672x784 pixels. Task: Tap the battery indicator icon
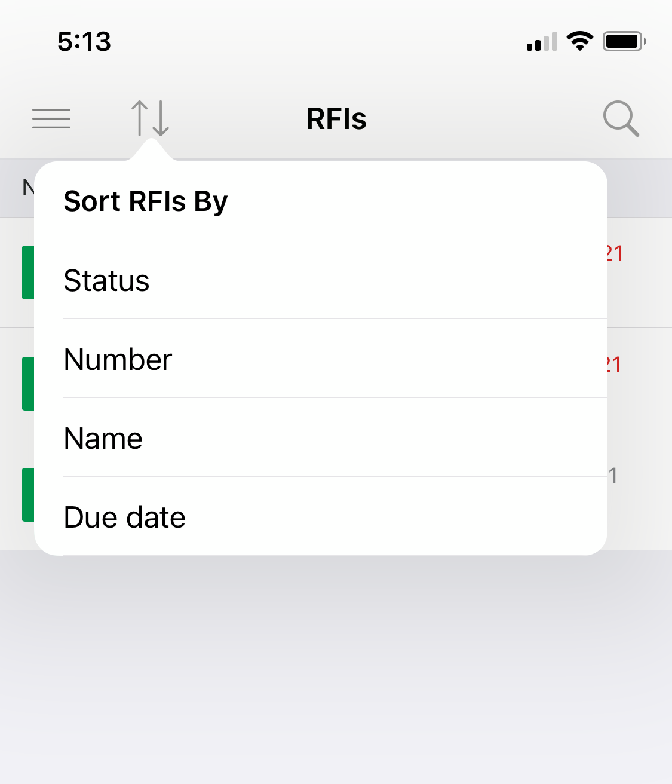(x=624, y=41)
